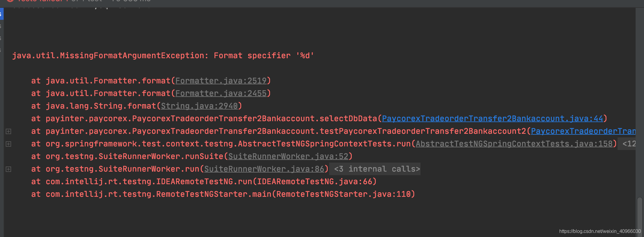Viewport: 644px width, 237px height.
Task: Expand fold beside AbstractTestNGSpringContextTests.run line
Action: 8,144
